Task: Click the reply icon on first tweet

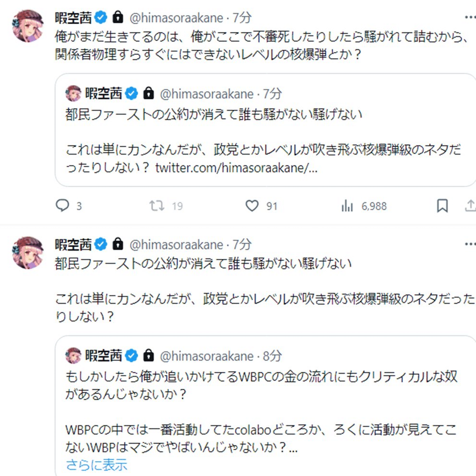Action: point(62,206)
